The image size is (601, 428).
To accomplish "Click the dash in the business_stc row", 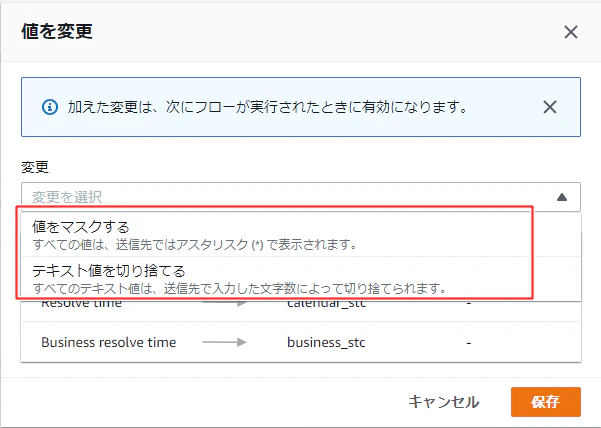I will tap(468, 343).
